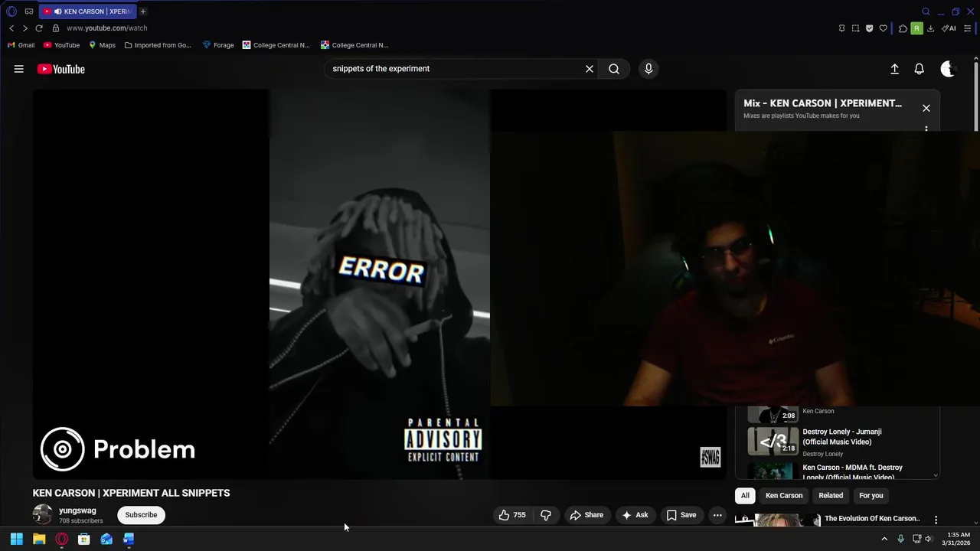The height and width of the screenshot is (551, 980).
Task: Open options for Evolution Of Ken Carson
Action: [936, 520]
